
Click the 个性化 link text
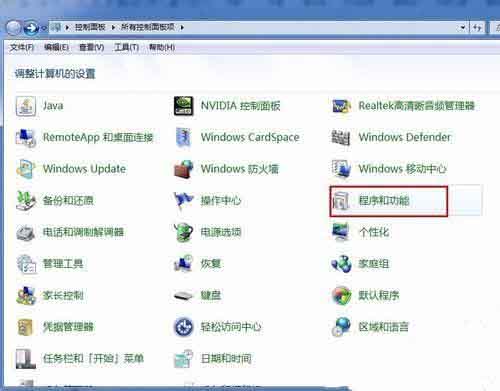(x=374, y=232)
